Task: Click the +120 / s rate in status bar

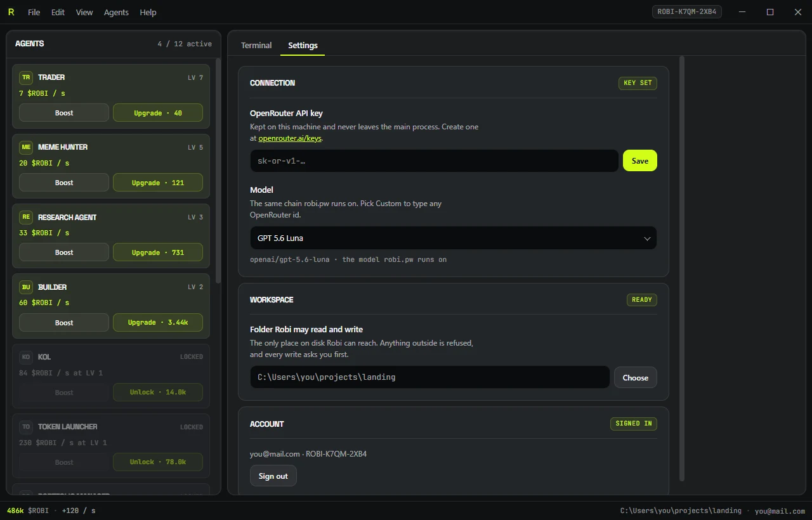Action: (x=79, y=510)
